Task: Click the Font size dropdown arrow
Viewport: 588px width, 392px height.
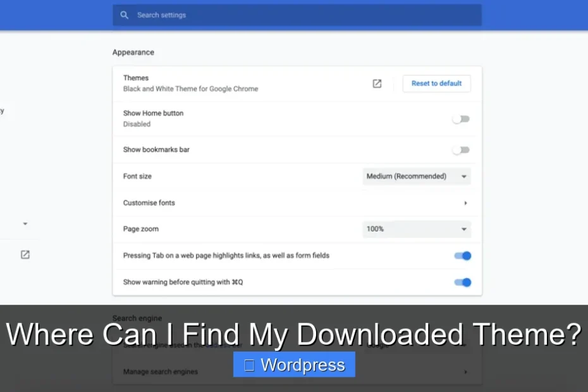Action: pos(463,176)
